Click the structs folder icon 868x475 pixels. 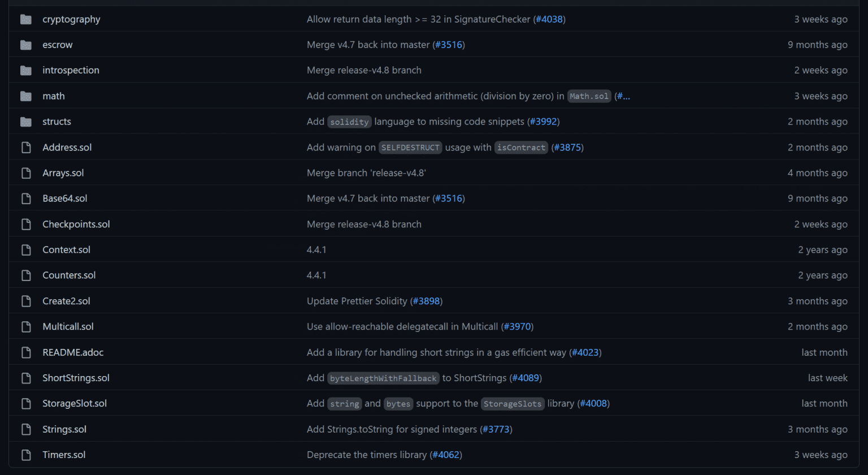click(x=25, y=121)
